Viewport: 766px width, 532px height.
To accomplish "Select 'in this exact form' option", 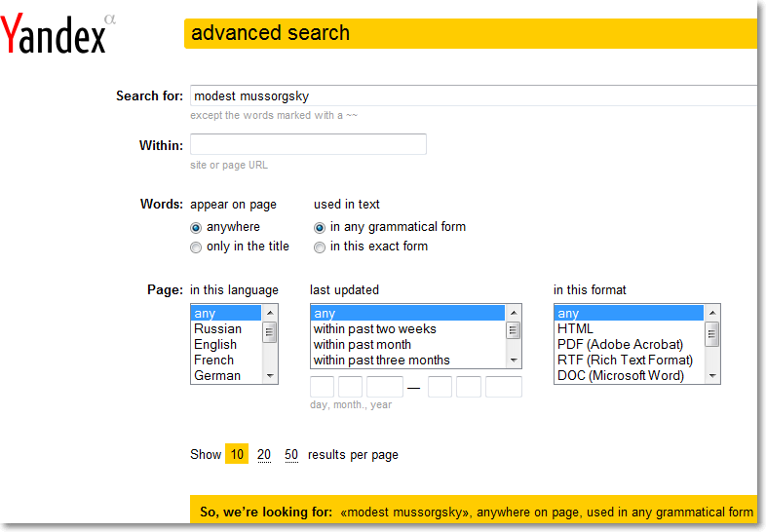I will (x=320, y=247).
